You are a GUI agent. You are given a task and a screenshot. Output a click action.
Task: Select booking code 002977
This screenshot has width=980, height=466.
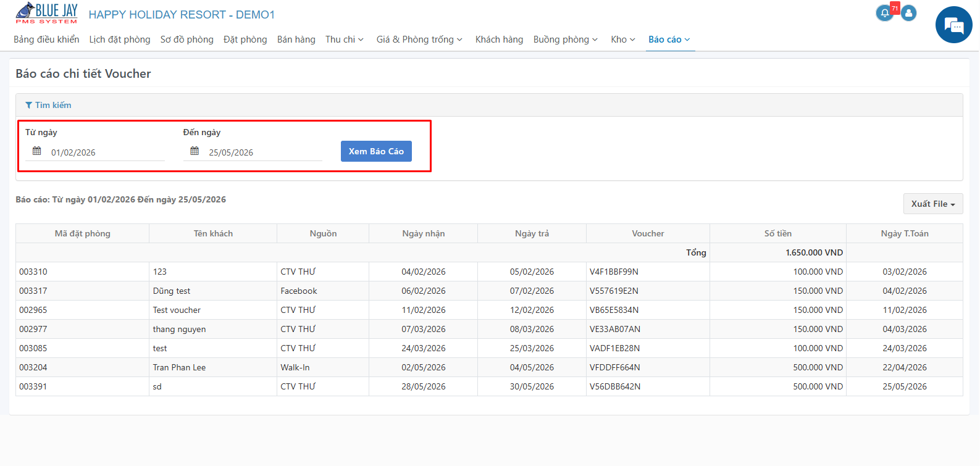(33, 329)
